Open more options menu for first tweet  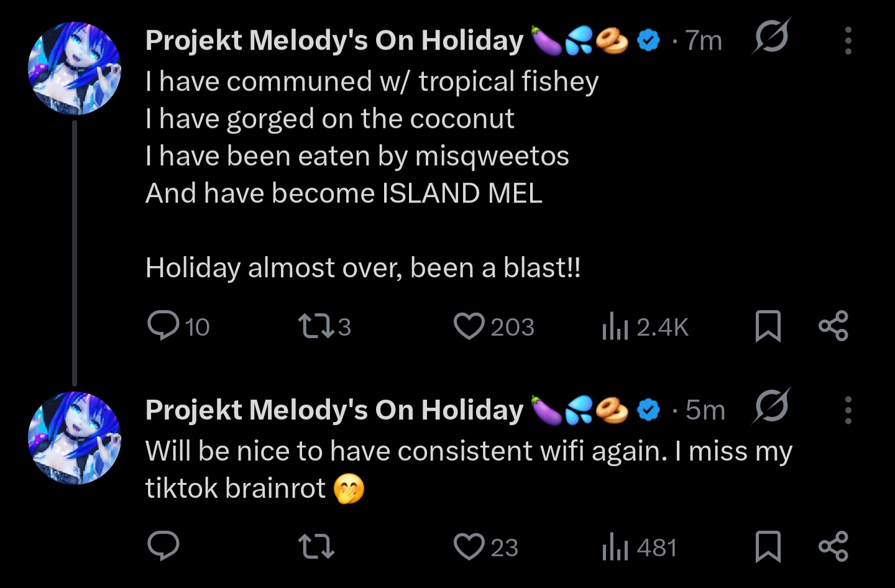[848, 41]
